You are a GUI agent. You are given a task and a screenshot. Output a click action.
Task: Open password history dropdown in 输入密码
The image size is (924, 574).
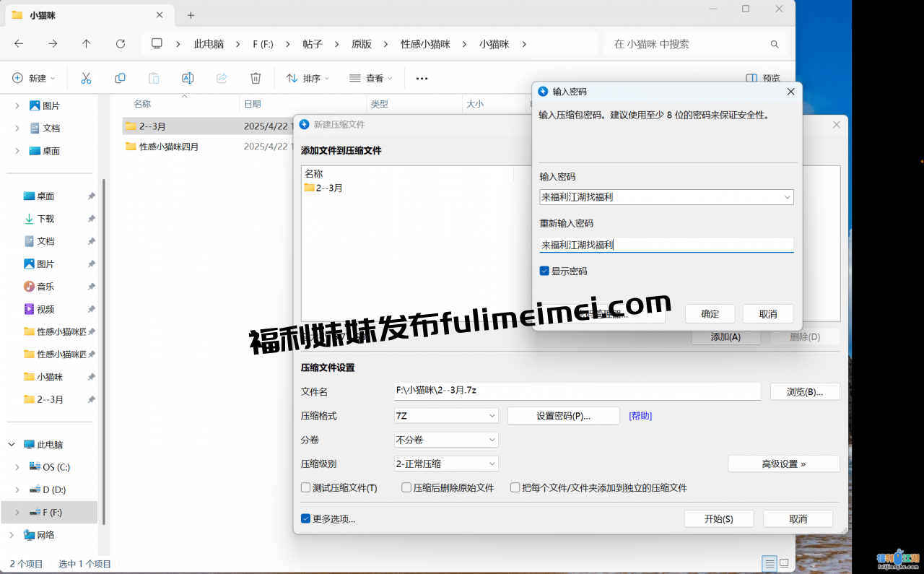[787, 197]
